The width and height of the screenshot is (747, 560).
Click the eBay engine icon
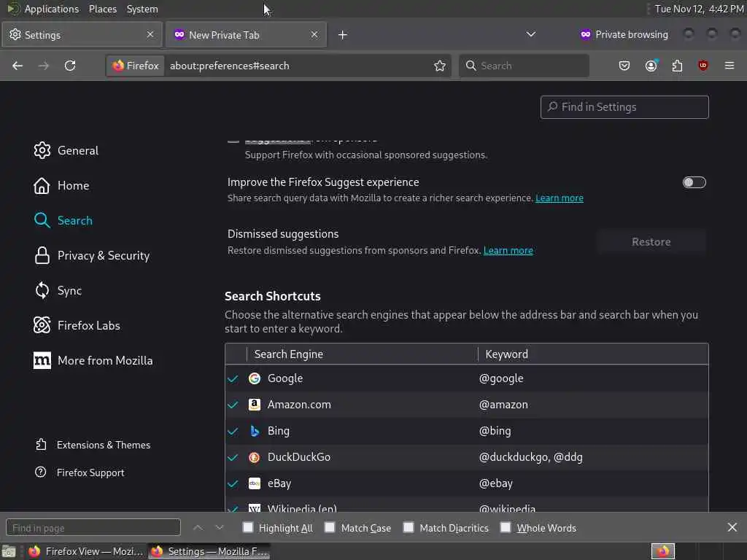point(255,483)
